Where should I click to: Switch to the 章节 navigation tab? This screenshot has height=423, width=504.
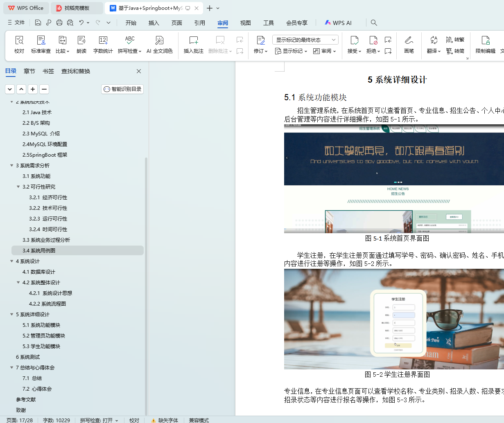click(29, 71)
